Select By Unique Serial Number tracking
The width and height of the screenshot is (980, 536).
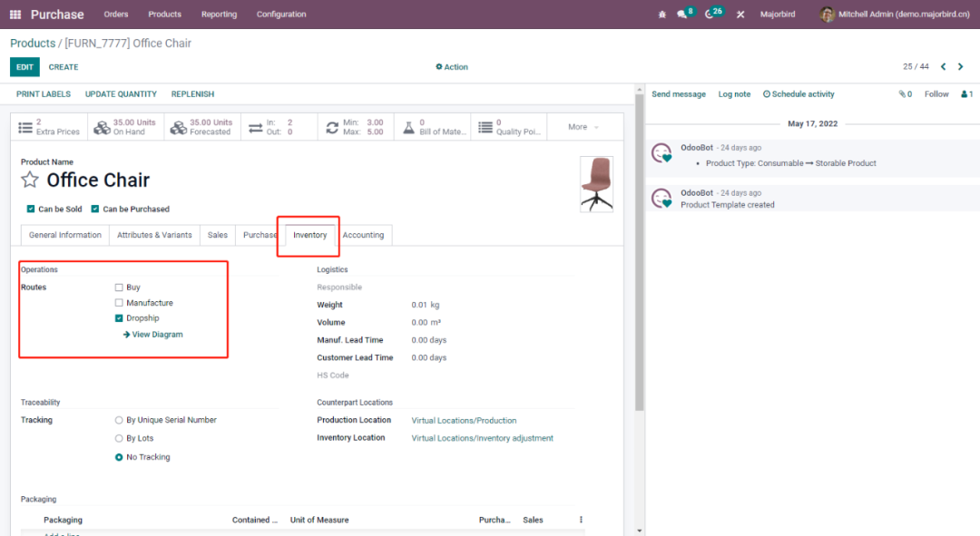click(119, 420)
